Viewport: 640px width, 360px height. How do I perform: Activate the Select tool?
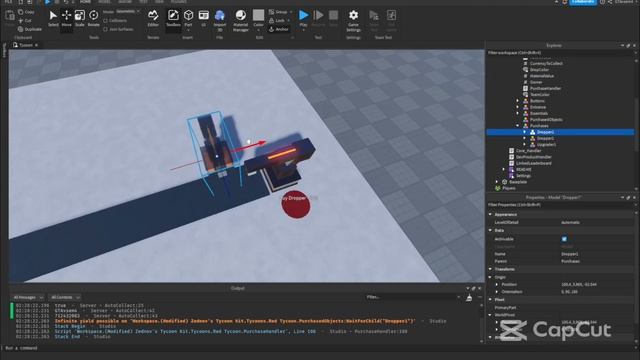(53, 18)
